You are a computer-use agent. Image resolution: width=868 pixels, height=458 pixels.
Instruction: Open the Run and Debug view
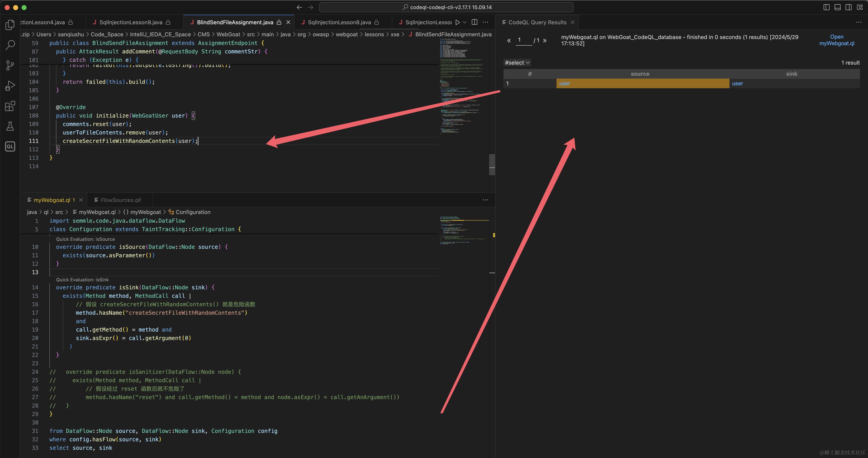coord(10,85)
